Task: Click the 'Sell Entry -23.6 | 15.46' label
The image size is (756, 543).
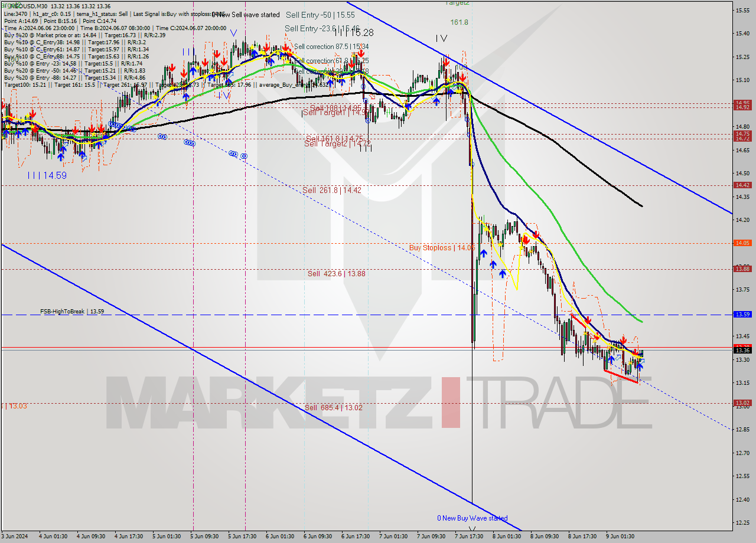Action: 322,28
